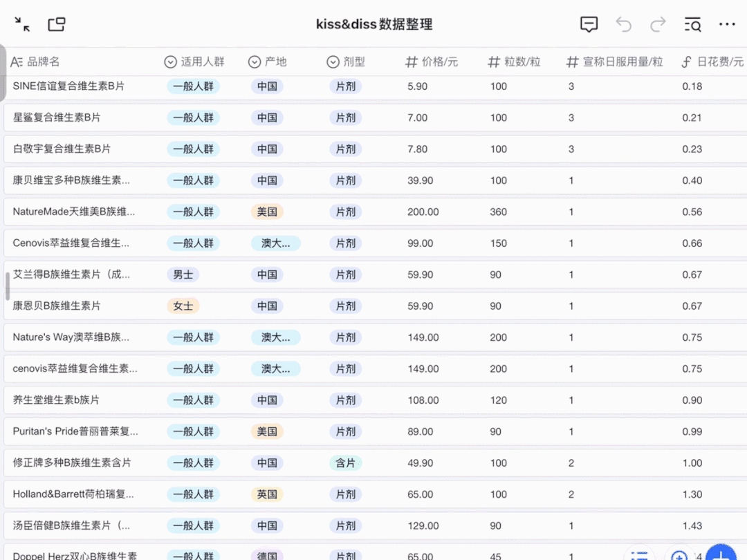Click the 含片 tag in 修正牌 row
Viewport: 747px width, 560px height.
coord(345,463)
